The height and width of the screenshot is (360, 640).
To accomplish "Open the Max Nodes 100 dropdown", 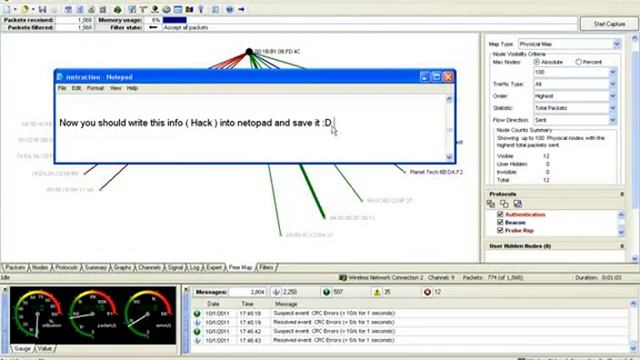I will pos(612,72).
